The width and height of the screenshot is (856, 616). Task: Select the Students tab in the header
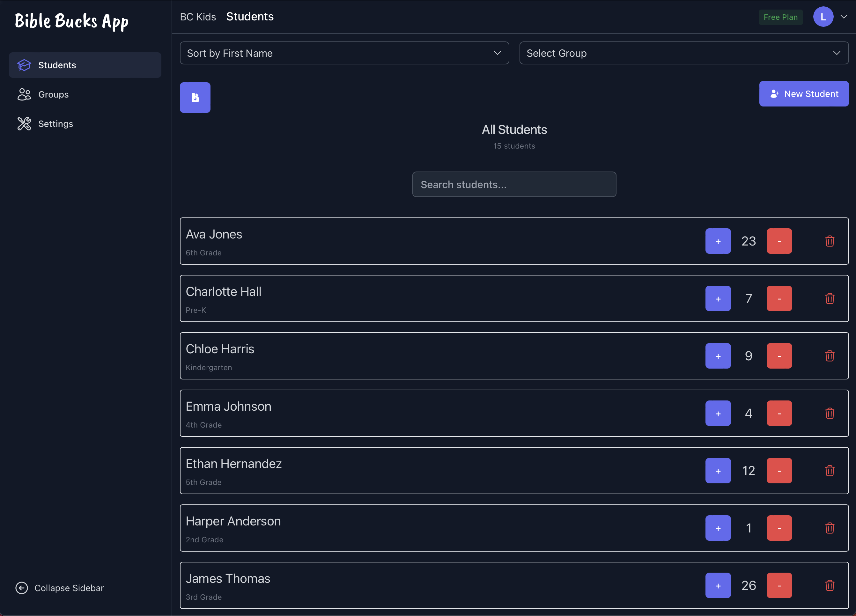(x=250, y=16)
